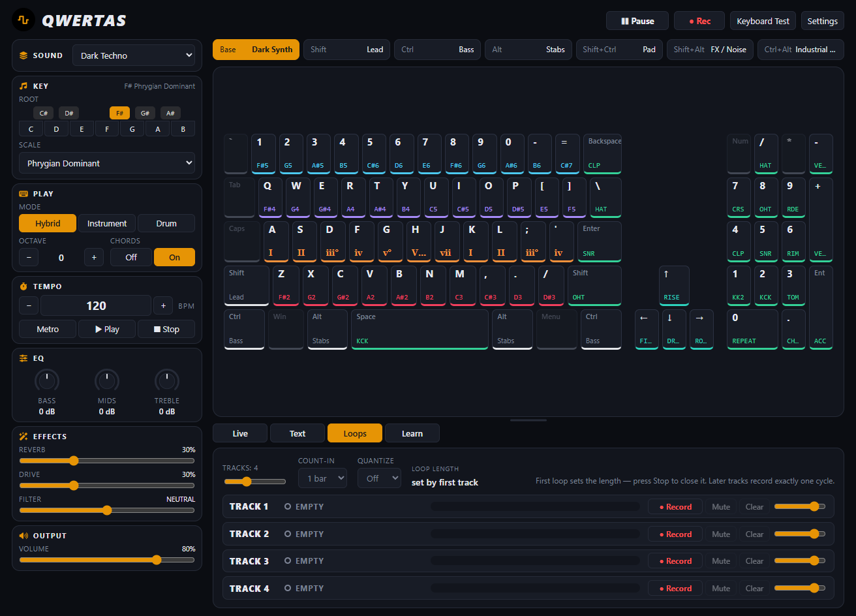This screenshot has width=856, height=616.
Task: Select the Ctrl Bass layer
Action: pyautogui.click(x=438, y=50)
